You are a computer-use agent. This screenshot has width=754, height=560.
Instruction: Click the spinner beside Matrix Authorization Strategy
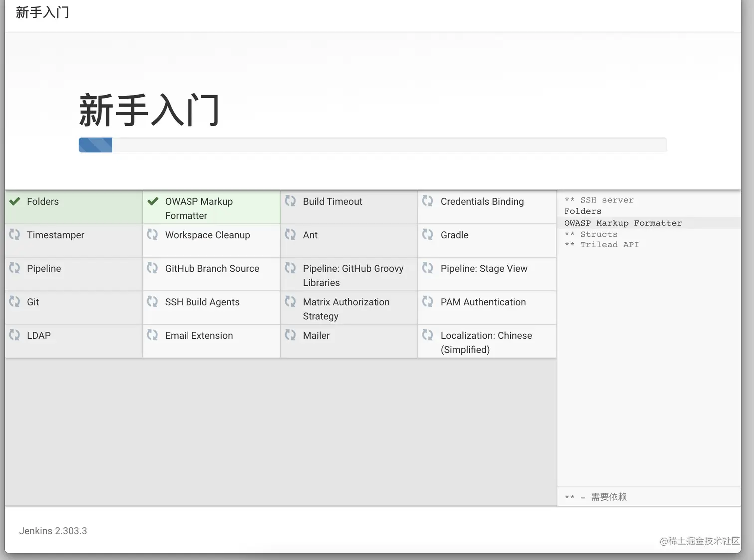point(290,301)
